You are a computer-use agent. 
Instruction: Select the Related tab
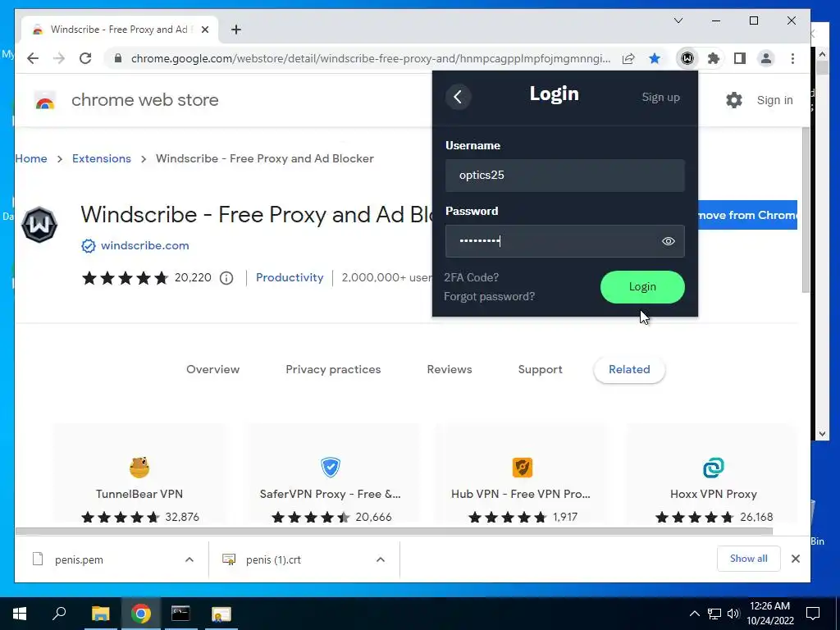click(629, 370)
